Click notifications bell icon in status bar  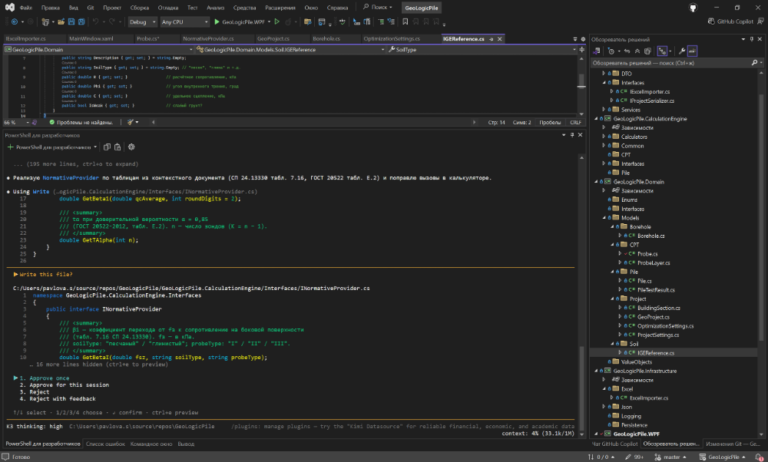[759, 457]
